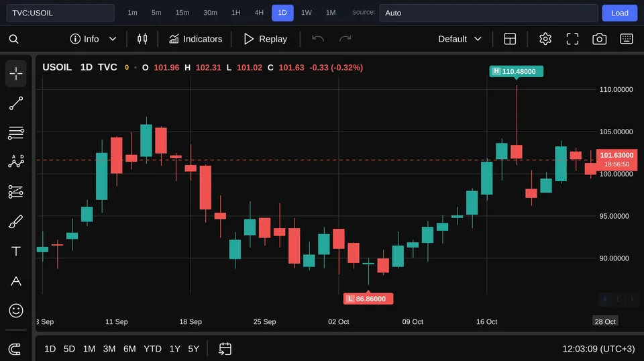The height and width of the screenshot is (361, 644).
Task: Click the 105.00000 price axis label
Action: click(616, 132)
